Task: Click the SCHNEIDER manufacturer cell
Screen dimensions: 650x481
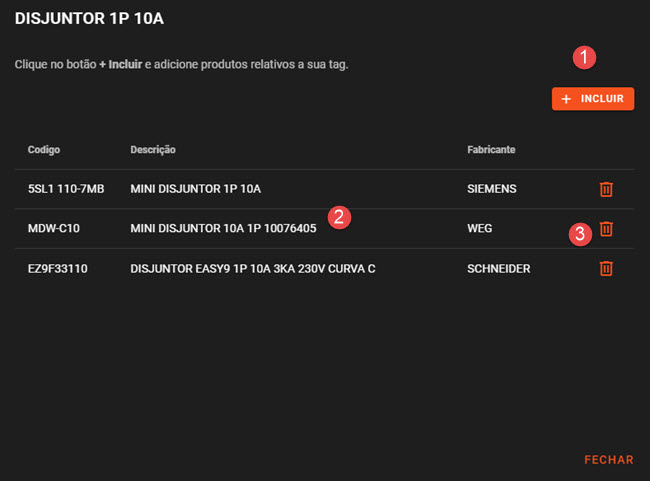Action: tap(498, 269)
